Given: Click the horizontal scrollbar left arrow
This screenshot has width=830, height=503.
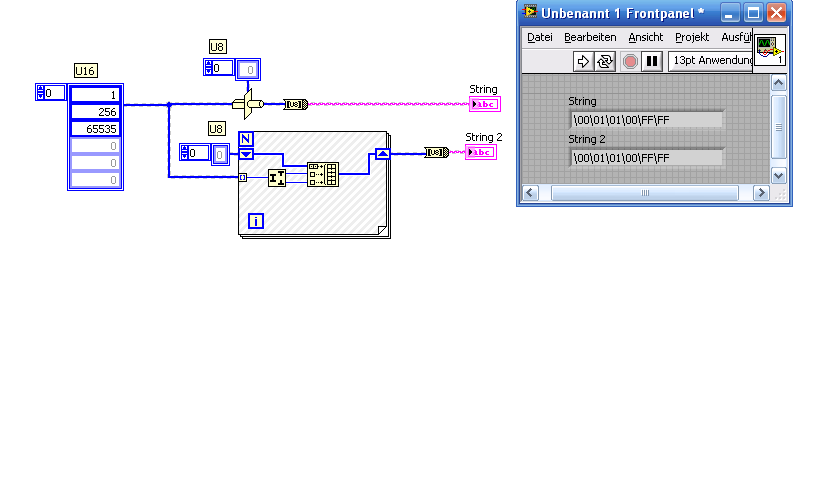Looking at the screenshot, I should pyautogui.click(x=530, y=193).
